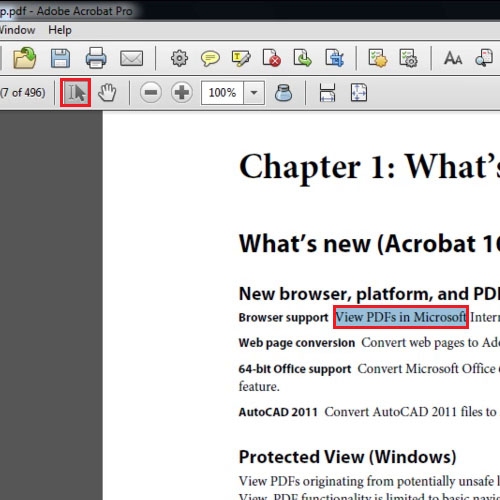500x500 pixels.
Task: Select the highlight text tool
Action: tap(241, 58)
